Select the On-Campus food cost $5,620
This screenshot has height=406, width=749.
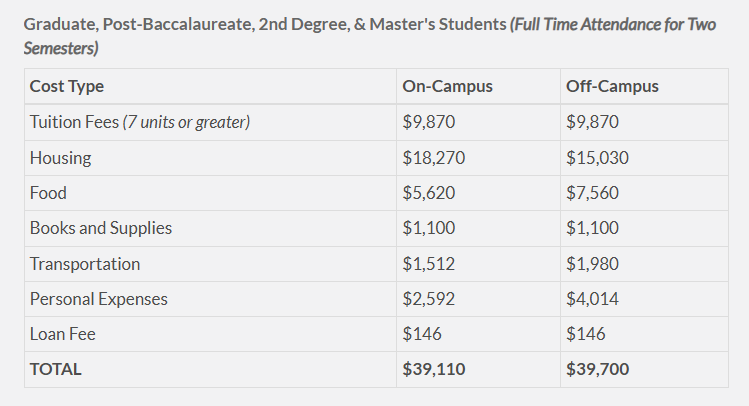click(x=429, y=193)
